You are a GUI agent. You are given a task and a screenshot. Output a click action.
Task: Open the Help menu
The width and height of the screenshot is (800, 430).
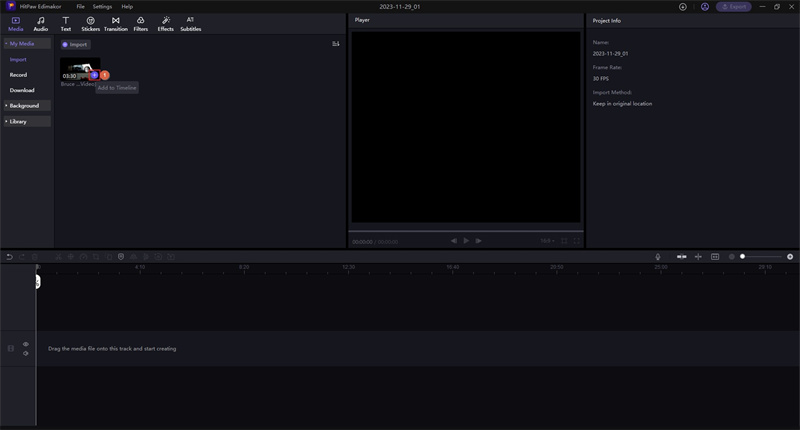127,7
